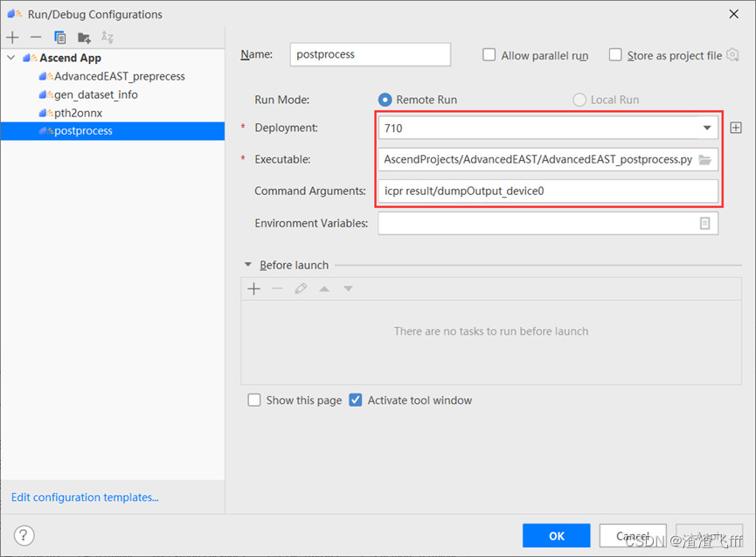Collapse the Ascend App tree node
The height and width of the screenshot is (557, 756).
11,58
